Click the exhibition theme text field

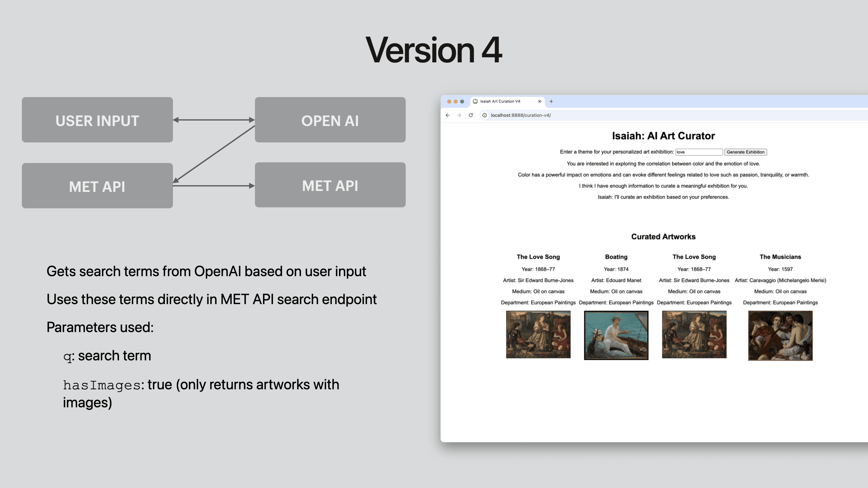[699, 152]
